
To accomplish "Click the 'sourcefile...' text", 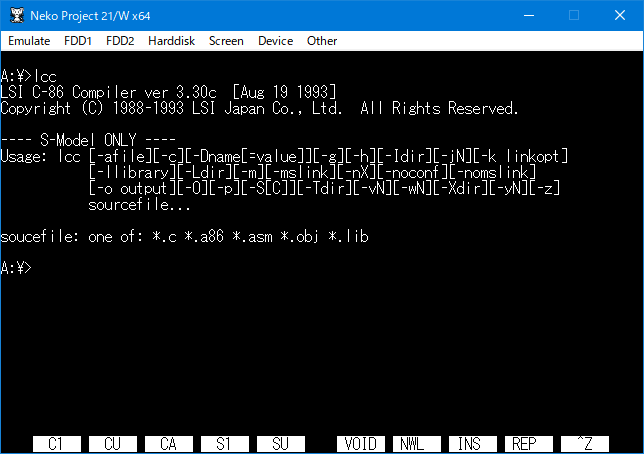I will pos(140,205).
